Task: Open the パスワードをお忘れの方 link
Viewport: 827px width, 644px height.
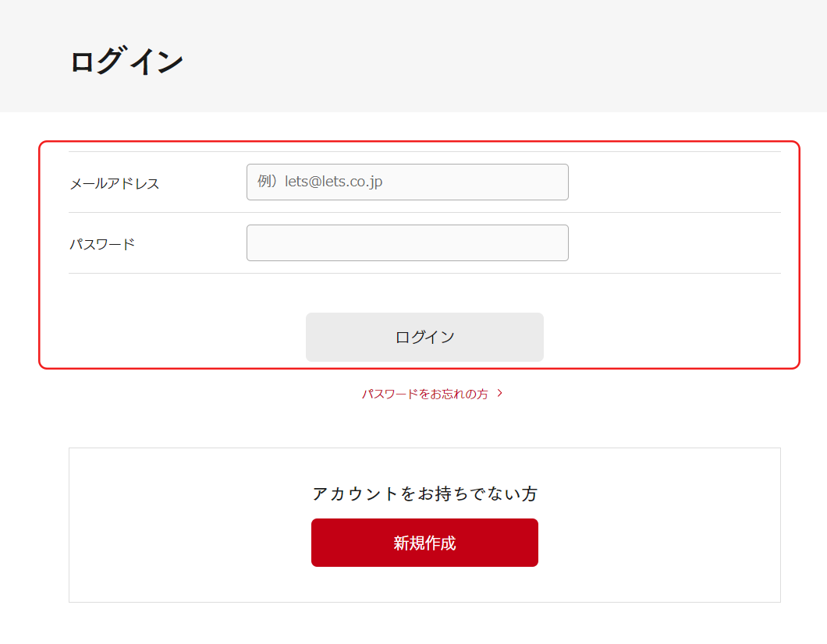Action: click(x=424, y=395)
